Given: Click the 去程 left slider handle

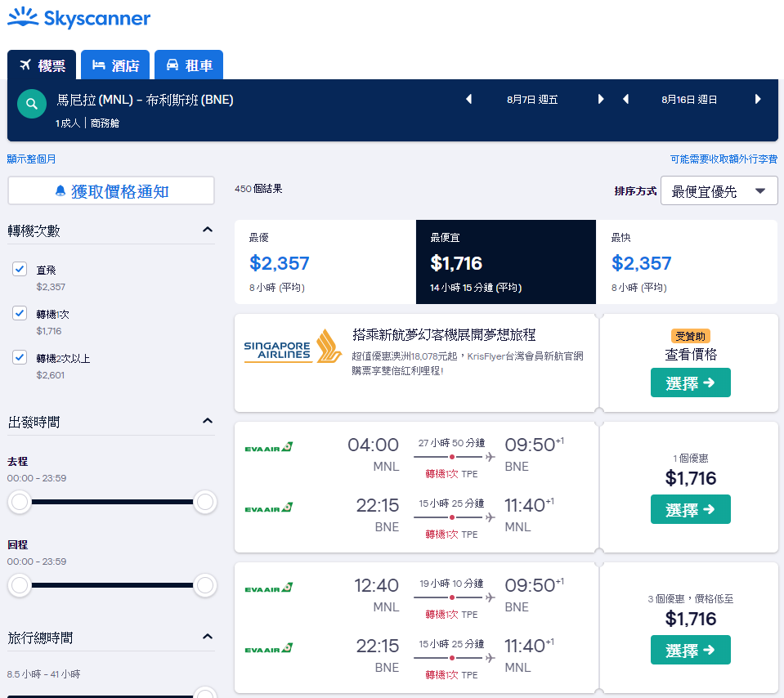Looking at the screenshot, I should pyautogui.click(x=20, y=502).
